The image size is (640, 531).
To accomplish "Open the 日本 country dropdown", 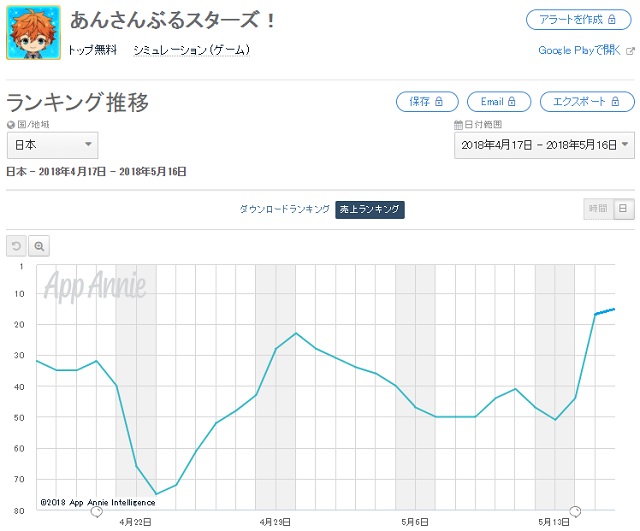I will [x=53, y=145].
